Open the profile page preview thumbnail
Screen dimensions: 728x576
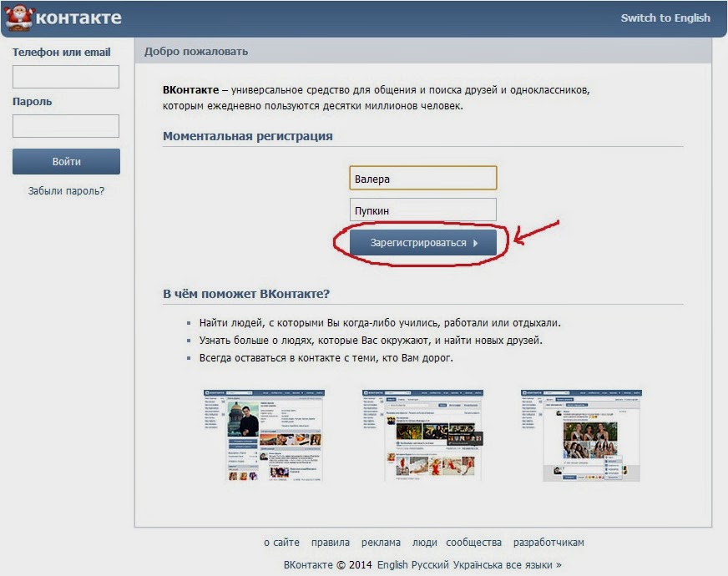264,435
